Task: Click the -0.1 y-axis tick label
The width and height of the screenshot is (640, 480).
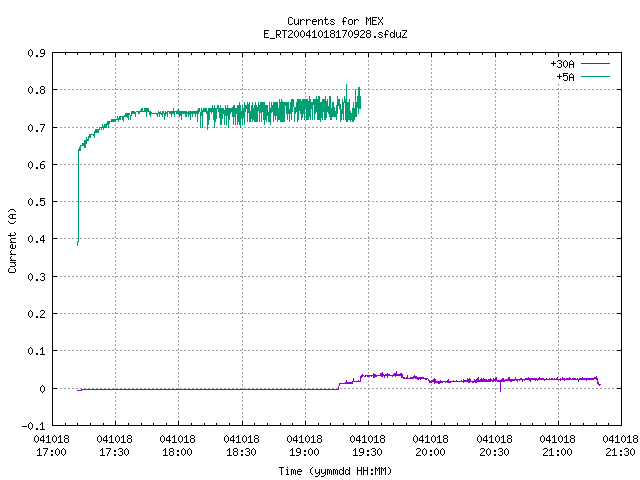Action: point(33,426)
